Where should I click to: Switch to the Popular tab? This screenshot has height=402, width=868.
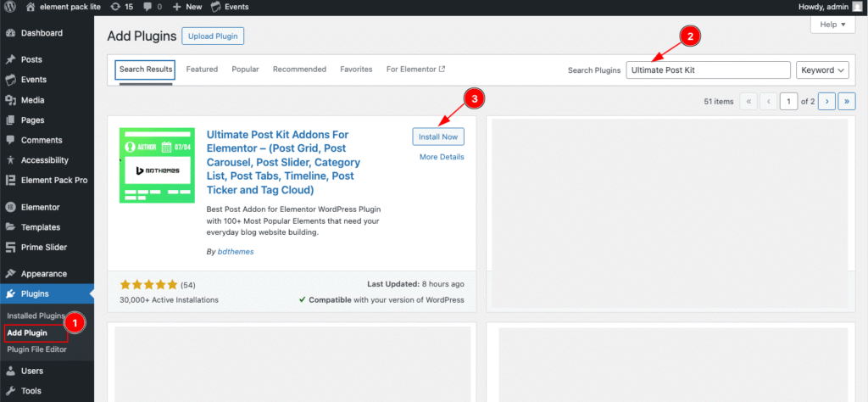point(245,70)
